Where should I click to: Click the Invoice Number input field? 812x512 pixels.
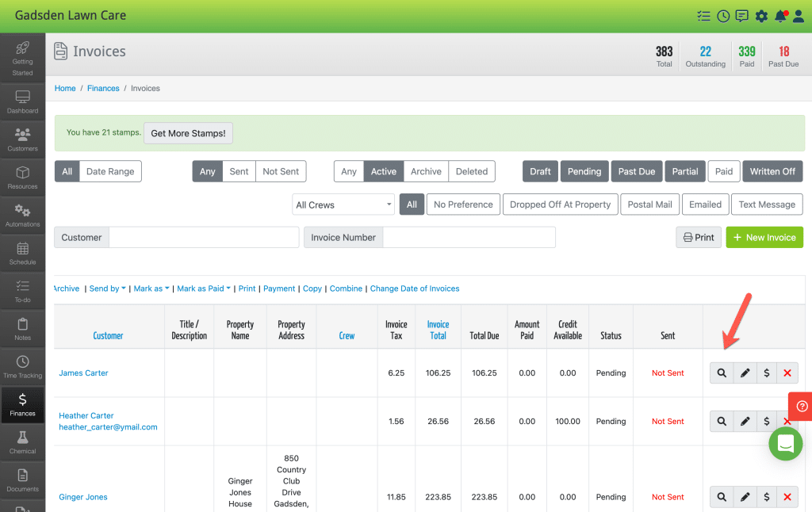(x=469, y=237)
